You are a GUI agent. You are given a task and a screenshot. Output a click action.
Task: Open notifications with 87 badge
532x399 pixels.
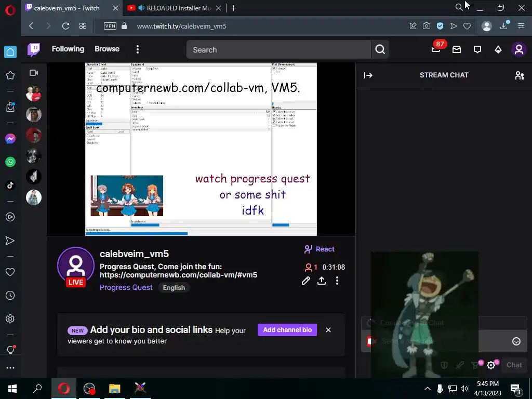pos(436,49)
